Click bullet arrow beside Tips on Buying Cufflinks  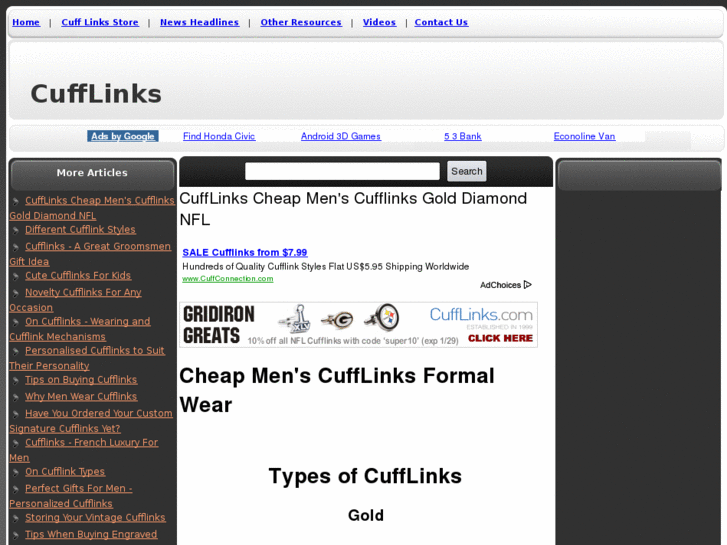coord(16,380)
